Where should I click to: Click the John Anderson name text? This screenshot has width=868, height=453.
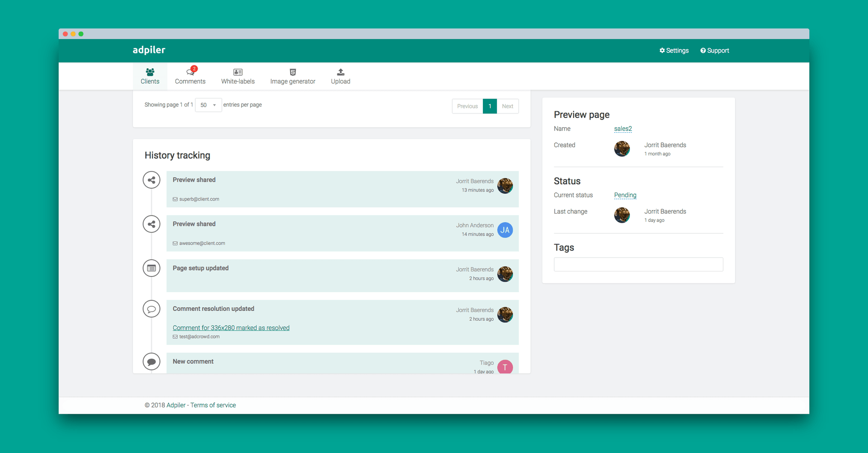click(475, 225)
